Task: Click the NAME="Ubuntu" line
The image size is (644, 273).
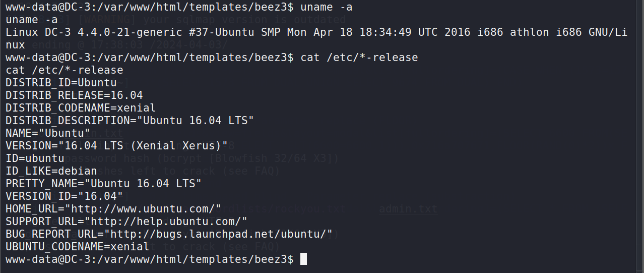Action: pyautogui.click(x=48, y=133)
